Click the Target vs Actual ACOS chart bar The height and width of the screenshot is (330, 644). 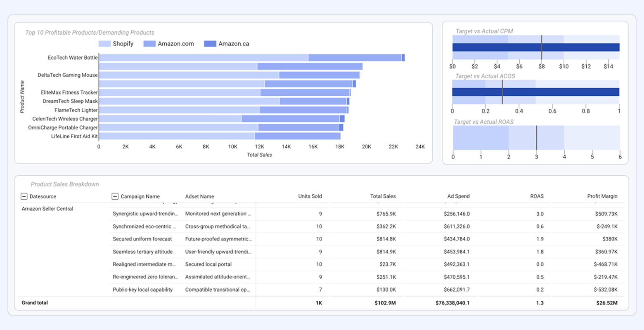coord(536,92)
